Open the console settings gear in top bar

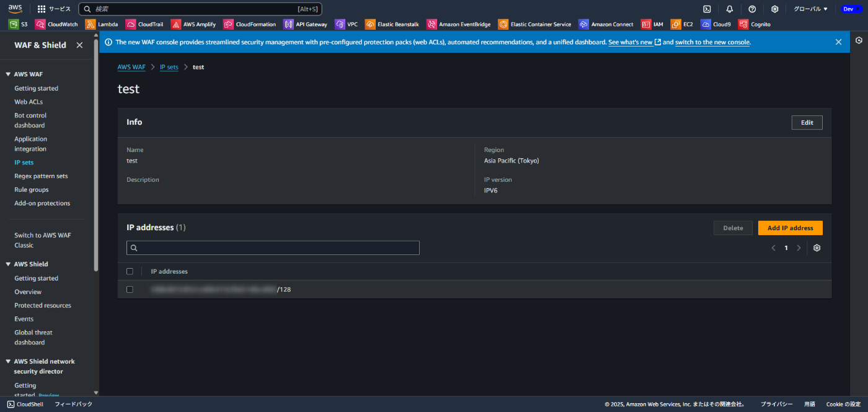tap(774, 9)
